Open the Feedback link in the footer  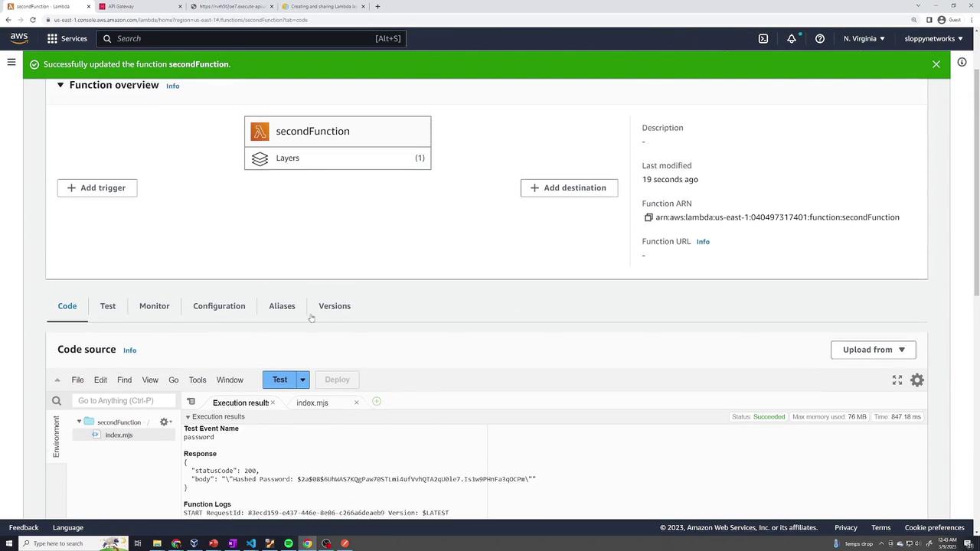pyautogui.click(x=24, y=527)
